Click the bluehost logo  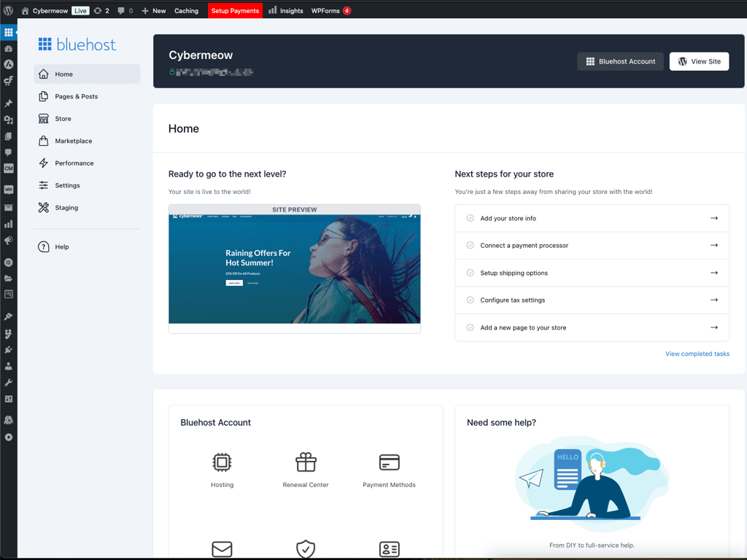77,44
